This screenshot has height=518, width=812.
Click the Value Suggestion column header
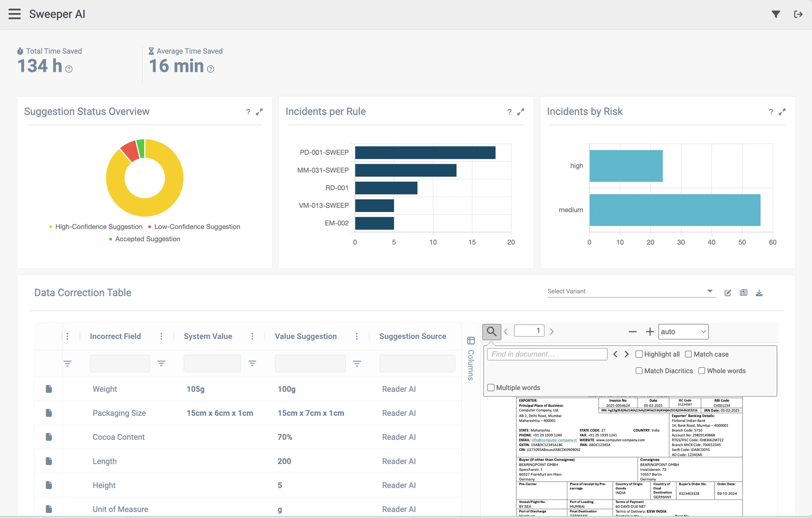(306, 336)
